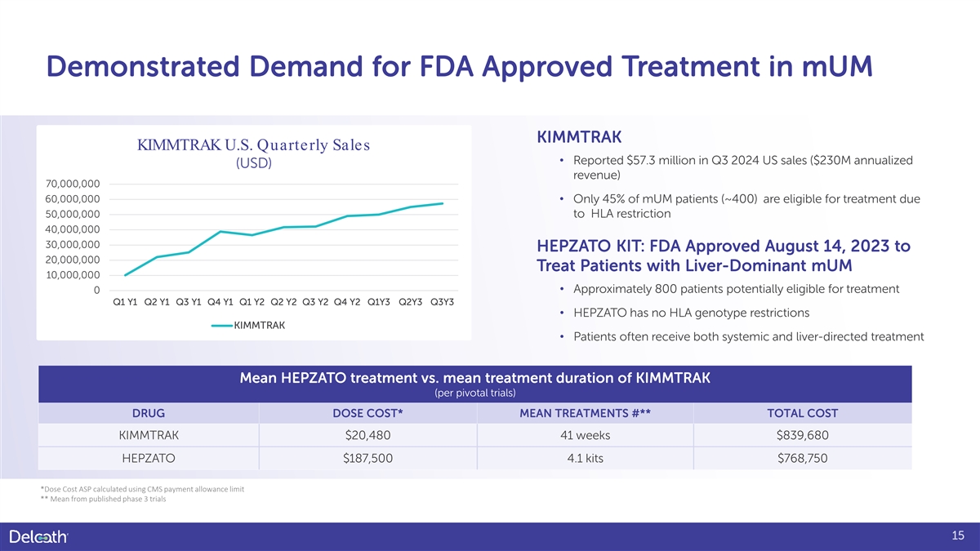Click the HEPZATO row's $187,500 dose cost cell
Image resolution: width=980 pixels, height=551 pixels.
point(368,459)
